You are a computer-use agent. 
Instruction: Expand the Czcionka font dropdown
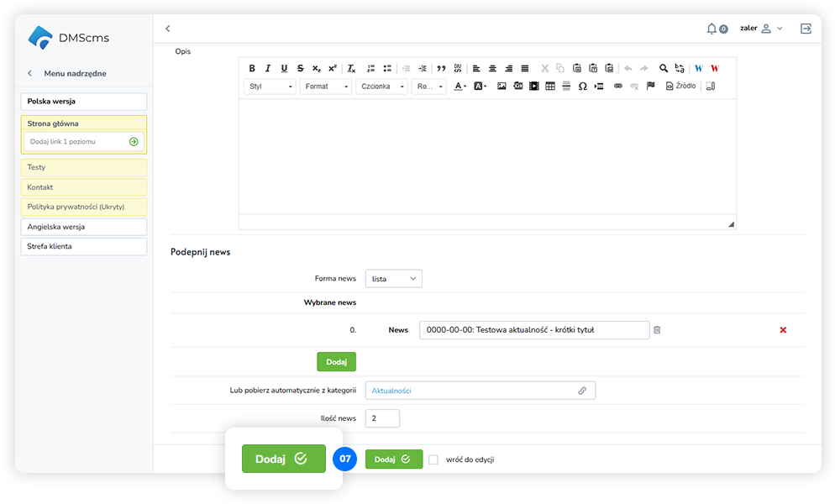[x=382, y=87]
